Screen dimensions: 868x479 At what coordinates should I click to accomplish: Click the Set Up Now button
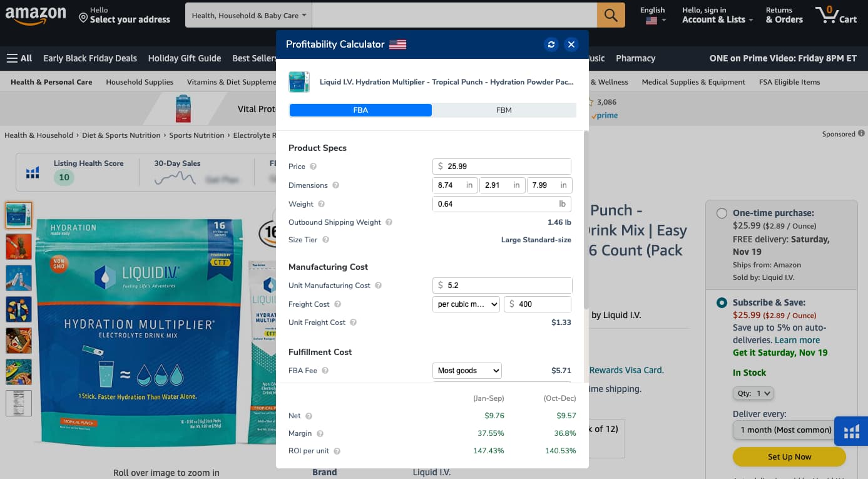[x=789, y=457]
